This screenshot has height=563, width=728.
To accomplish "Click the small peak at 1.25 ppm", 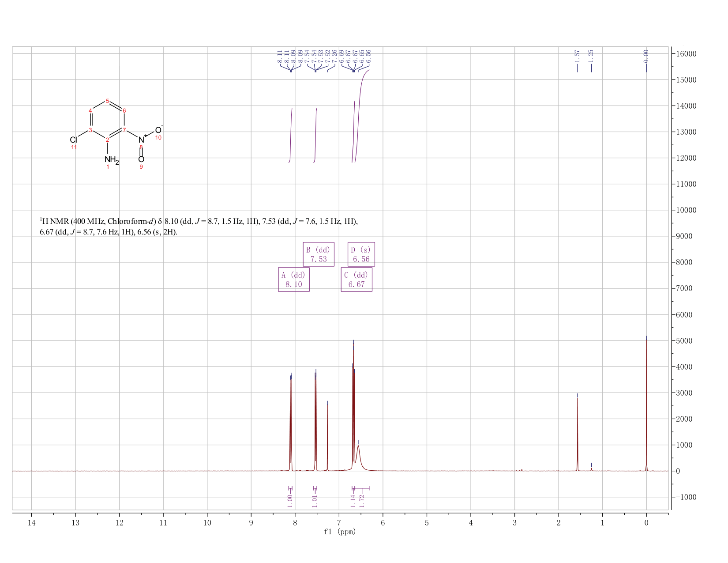I will click(592, 469).
